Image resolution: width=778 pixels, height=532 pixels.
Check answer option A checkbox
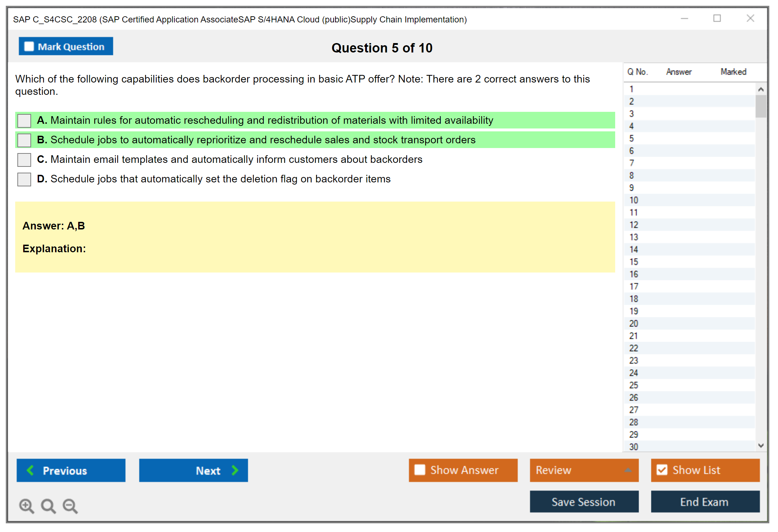[24, 121]
